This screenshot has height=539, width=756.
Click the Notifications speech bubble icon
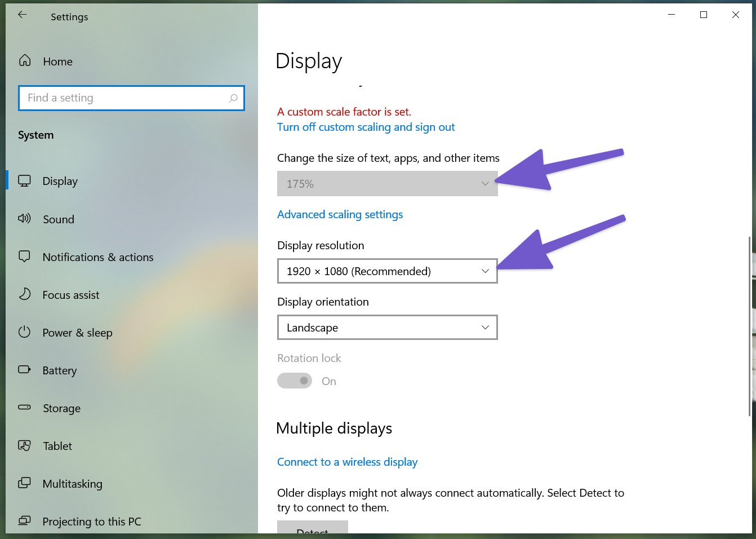pyautogui.click(x=24, y=257)
